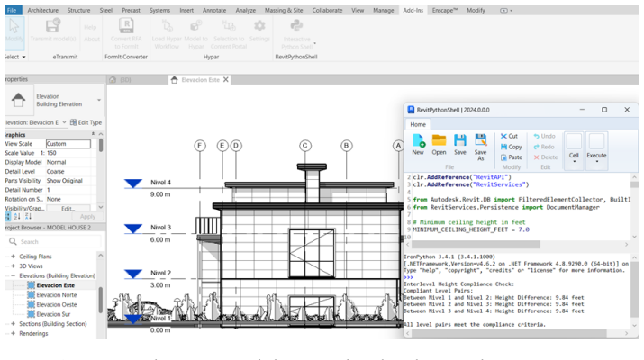Click Elevation house icon in Properties
The width and height of the screenshot is (644, 360).
(x=18, y=100)
